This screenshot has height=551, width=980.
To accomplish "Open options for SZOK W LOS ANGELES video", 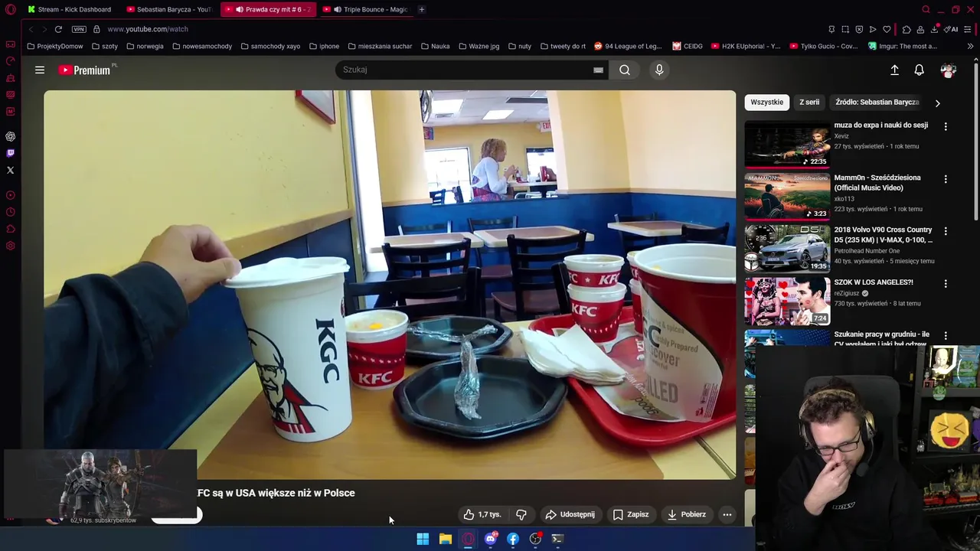I will (x=946, y=283).
